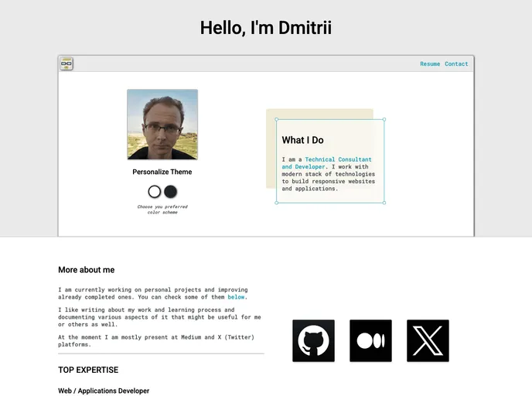Click the 'Hello, I'm Dmitrii' page title

point(266,28)
